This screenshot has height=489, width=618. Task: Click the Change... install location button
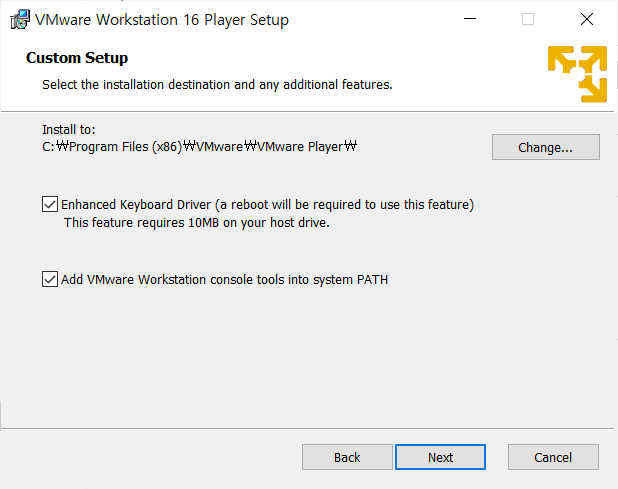pos(545,147)
